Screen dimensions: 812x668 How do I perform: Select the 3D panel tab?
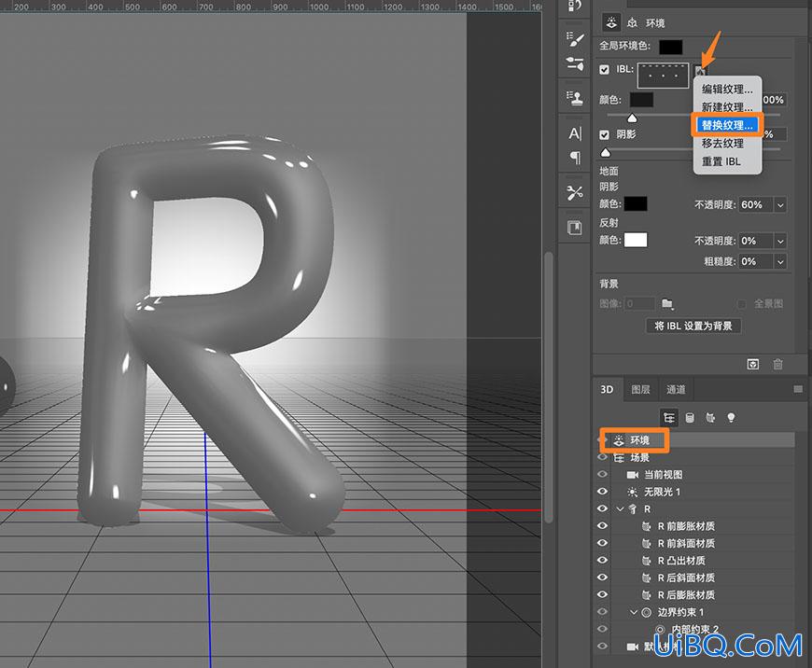(607, 389)
